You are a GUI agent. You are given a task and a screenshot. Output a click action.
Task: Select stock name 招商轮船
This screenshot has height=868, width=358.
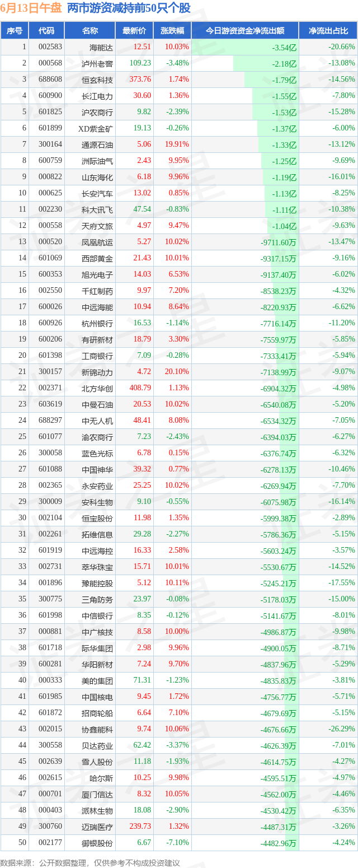[x=97, y=713]
